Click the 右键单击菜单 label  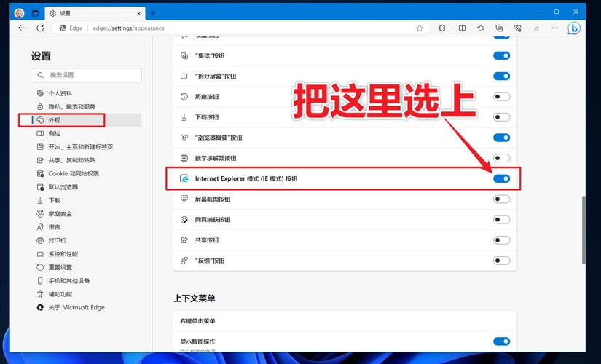pos(197,321)
